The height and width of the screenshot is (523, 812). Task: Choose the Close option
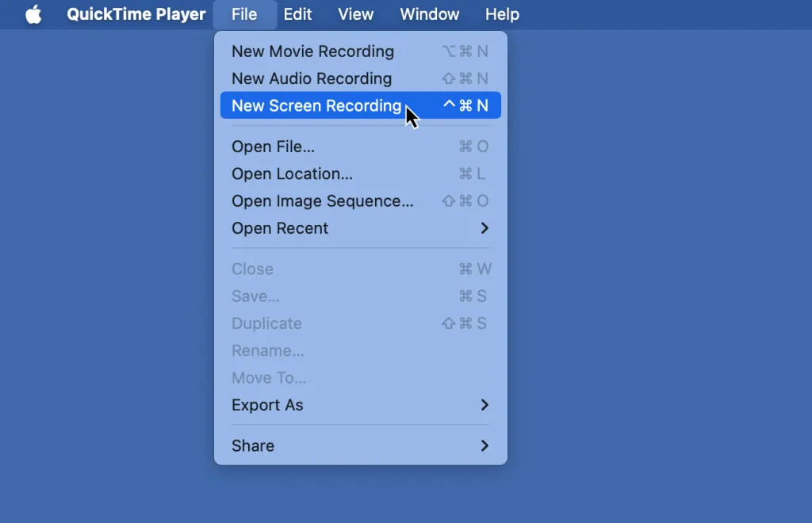[252, 269]
